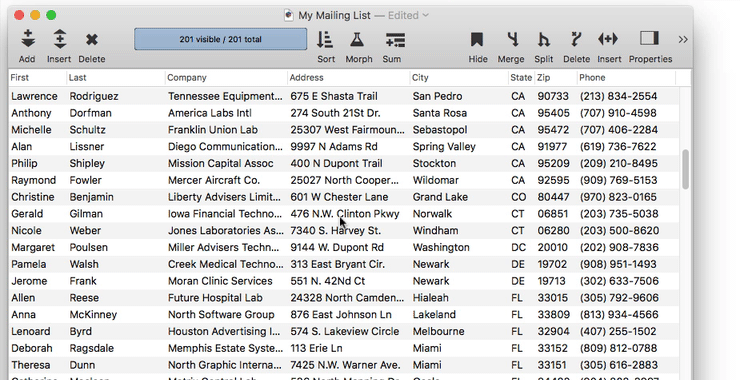Image resolution: width=740 pixels, height=380 pixels.
Task: Click the Mercer Aircraft Co. company cell
Action: pyautogui.click(x=214, y=180)
